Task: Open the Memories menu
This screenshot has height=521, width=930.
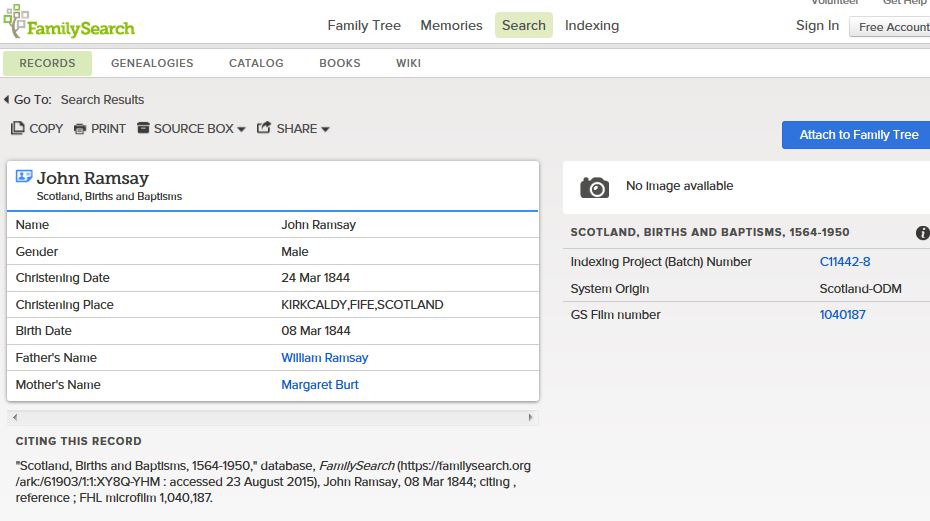Action: pyautogui.click(x=451, y=25)
